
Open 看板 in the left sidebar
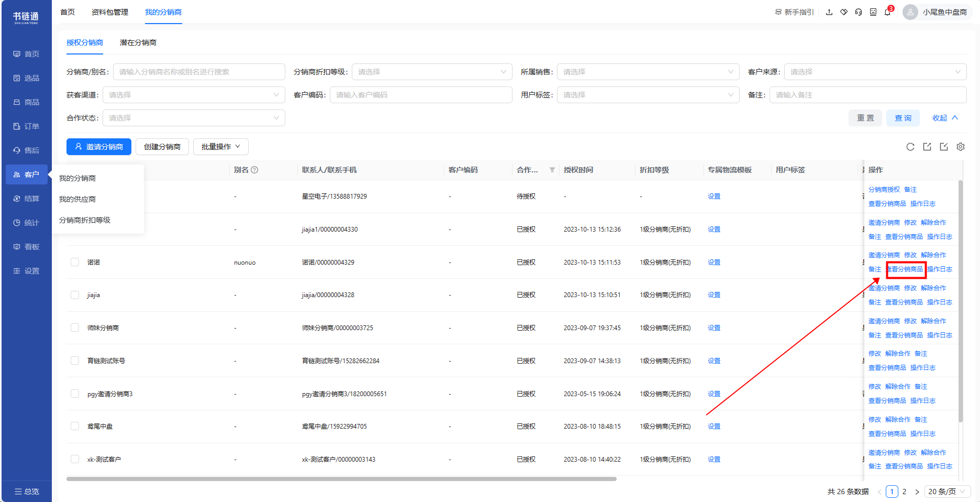(26, 247)
